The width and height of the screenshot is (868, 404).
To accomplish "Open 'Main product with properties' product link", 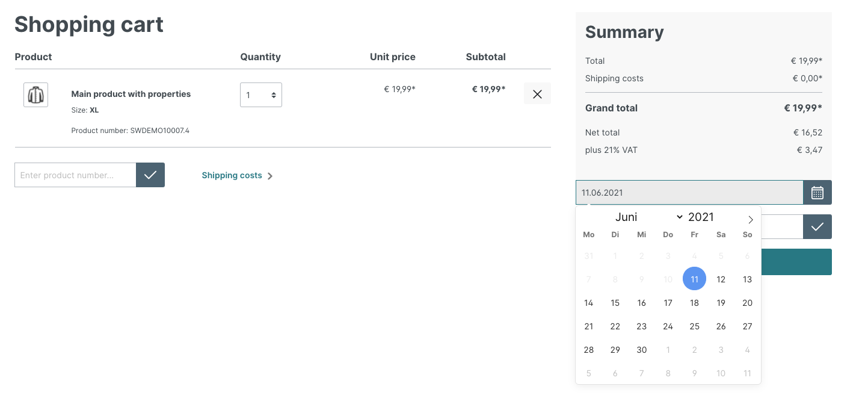I will tap(131, 94).
